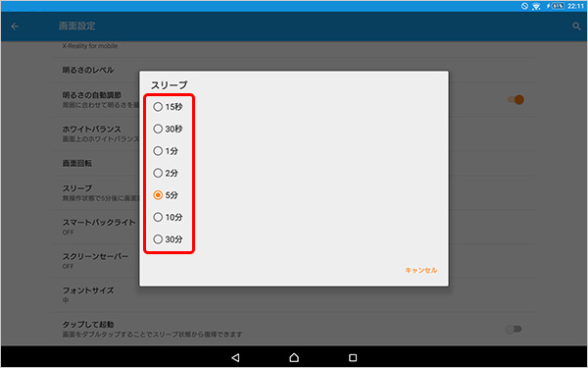
Task: Tap the do-not-disturb status icon
Action: (524, 6)
